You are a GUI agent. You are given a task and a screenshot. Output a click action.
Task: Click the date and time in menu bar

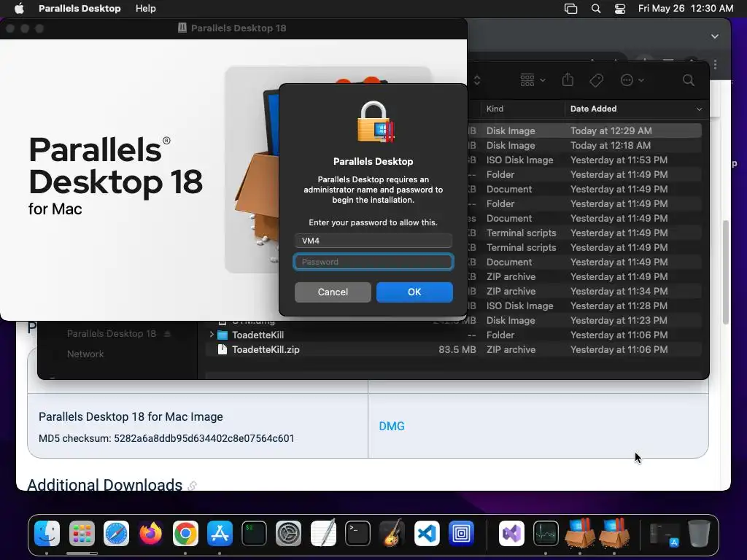(x=686, y=8)
